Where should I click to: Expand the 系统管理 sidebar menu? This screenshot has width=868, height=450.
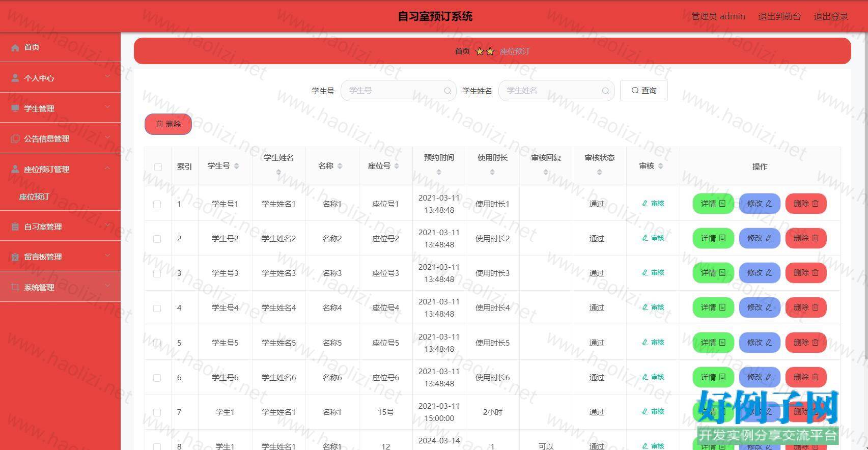pos(60,287)
